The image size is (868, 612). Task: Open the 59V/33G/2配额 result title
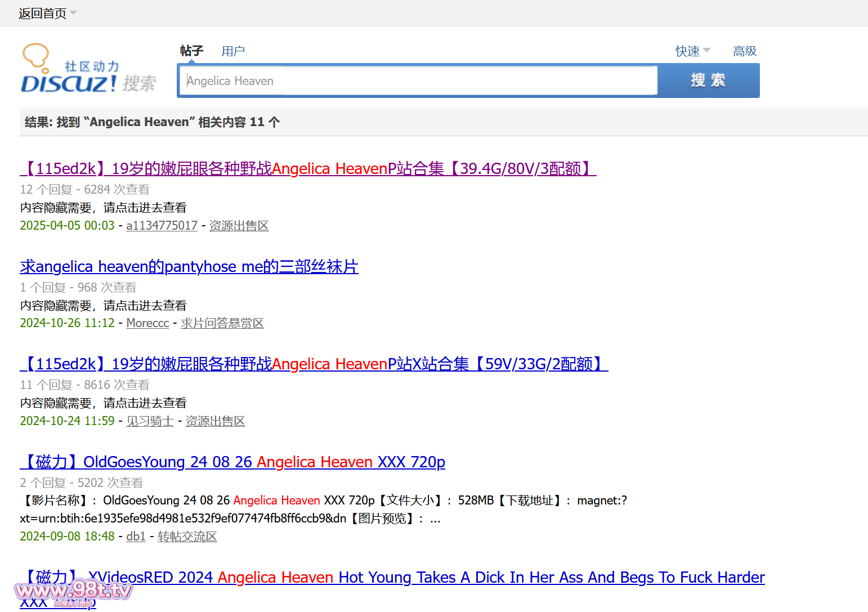(314, 364)
